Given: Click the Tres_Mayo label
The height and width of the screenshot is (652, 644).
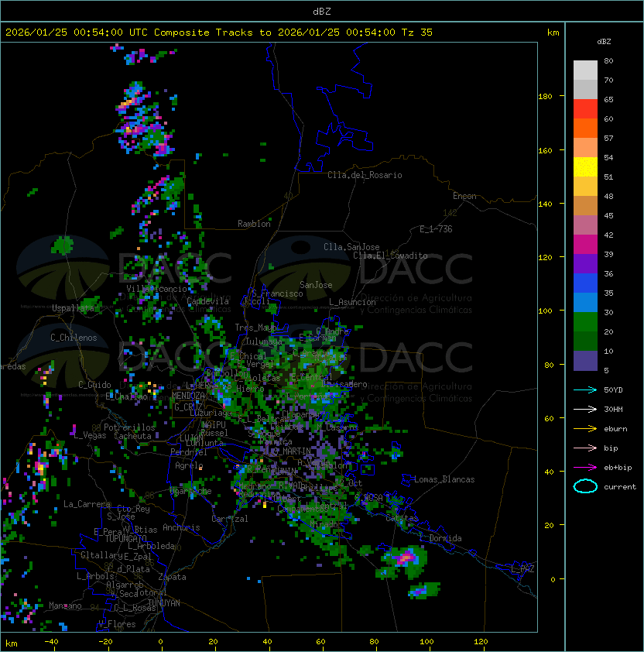Looking at the screenshot, I should 255,328.
